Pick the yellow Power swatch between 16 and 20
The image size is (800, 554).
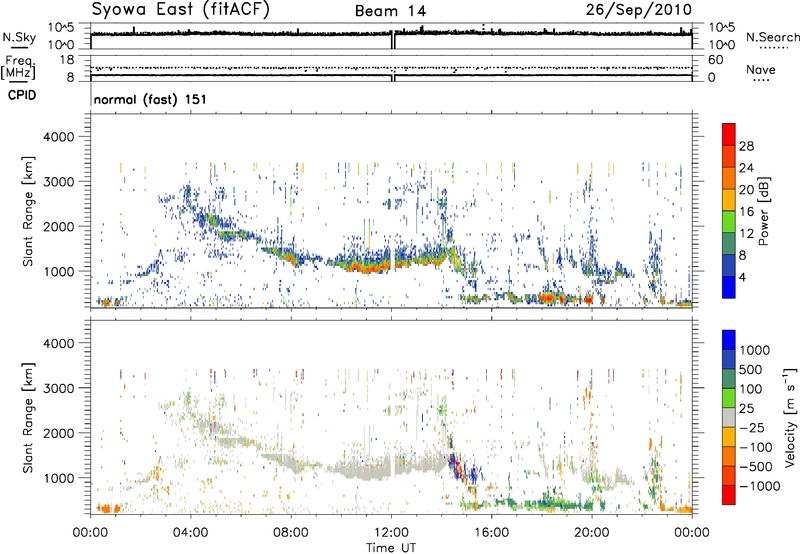click(x=729, y=199)
